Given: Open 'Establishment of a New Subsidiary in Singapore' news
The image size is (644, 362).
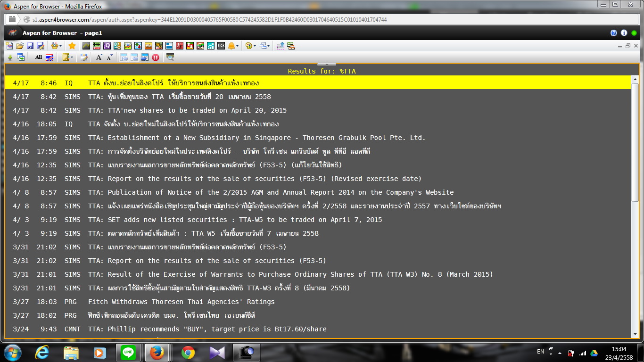Looking at the screenshot, I should (318, 138).
